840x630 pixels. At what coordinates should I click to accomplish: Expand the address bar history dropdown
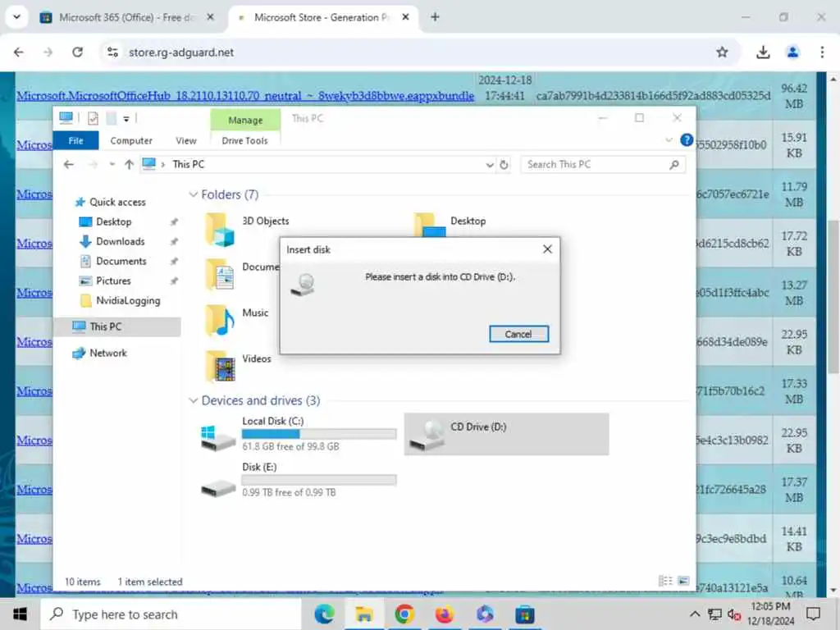(489, 165)
